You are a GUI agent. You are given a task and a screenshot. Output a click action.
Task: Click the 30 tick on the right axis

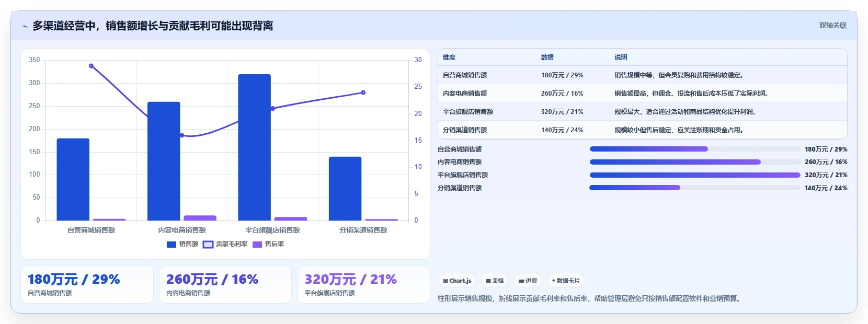pos(418,60)
